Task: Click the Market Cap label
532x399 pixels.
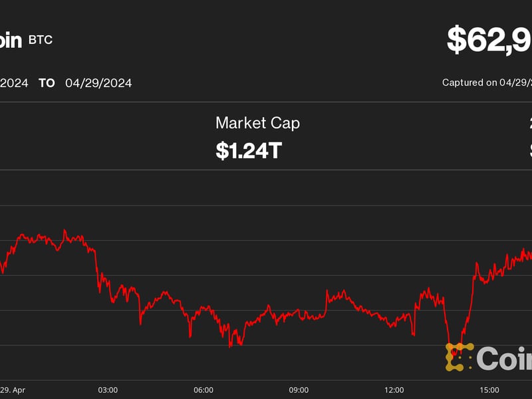Action: pyautogui.click(x=257, y=123)
